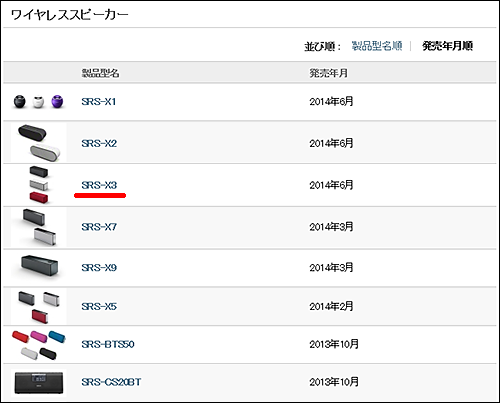Click the SRS-X5 three-color speaker thumbnail
Image resolution: width=500 pixels, height=403 pixels.
39,307
